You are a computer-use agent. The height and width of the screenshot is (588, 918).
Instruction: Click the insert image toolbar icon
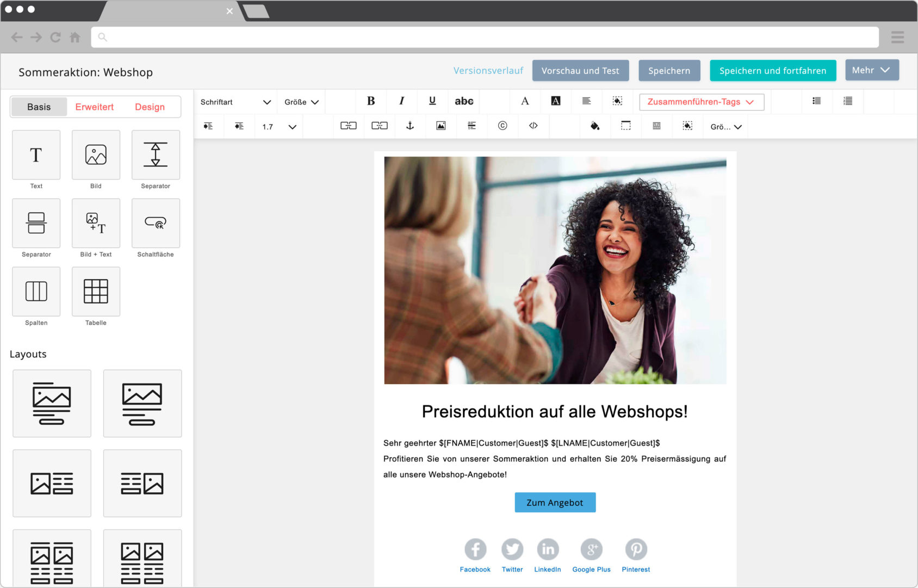pyautogui.click(x=441, y=126)
